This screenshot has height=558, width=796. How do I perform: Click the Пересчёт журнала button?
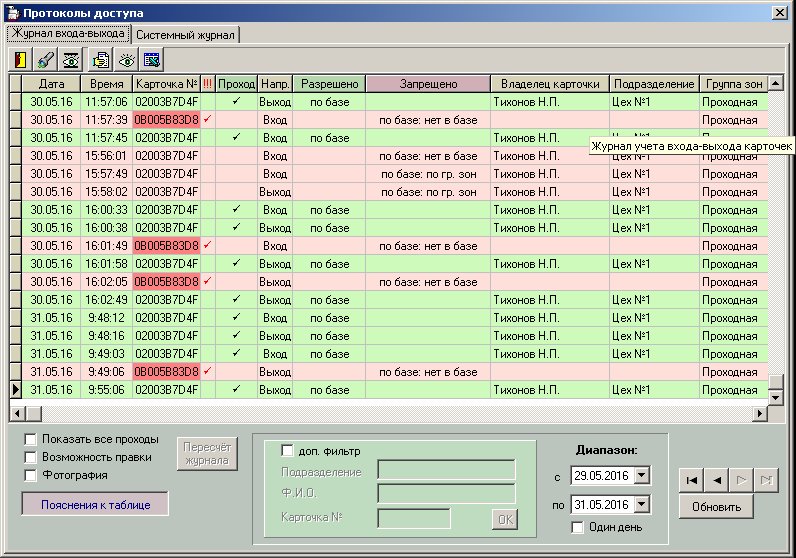(207, 454)
